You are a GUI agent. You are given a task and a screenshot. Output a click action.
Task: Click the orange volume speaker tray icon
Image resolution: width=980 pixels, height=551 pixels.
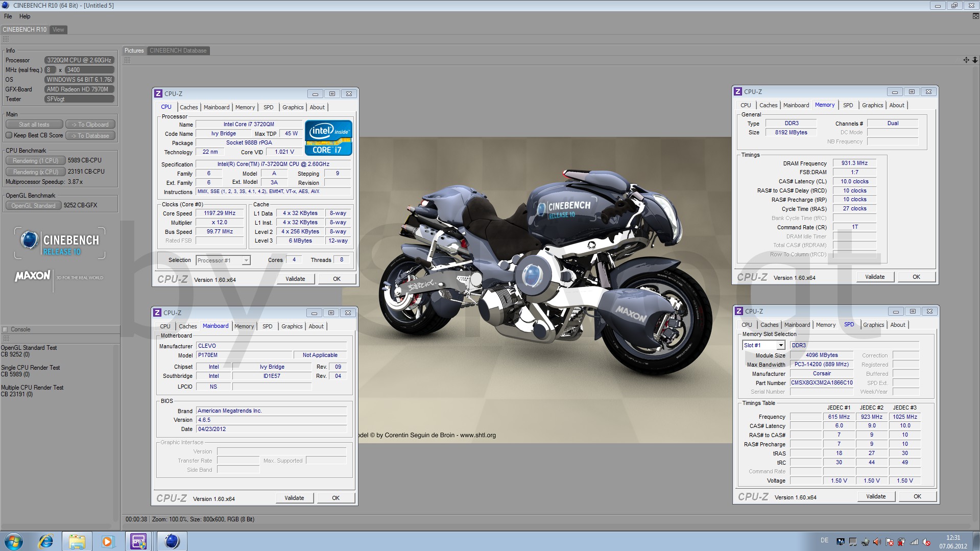click(x=877, y=542)
